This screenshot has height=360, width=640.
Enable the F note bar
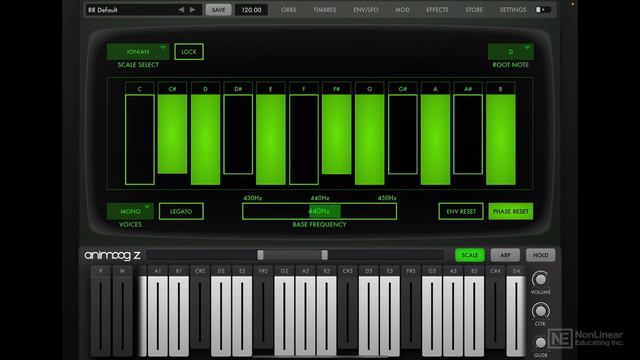(x=304, y=140)
